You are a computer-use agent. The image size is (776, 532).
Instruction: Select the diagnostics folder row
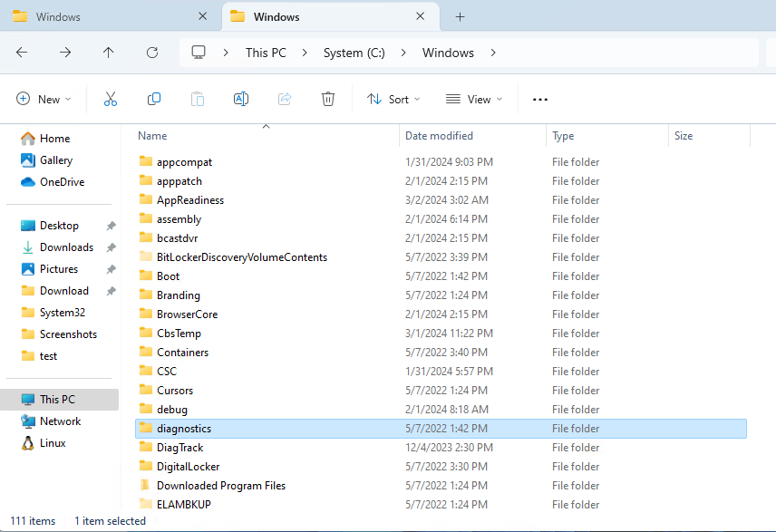(x=441, y=429)
